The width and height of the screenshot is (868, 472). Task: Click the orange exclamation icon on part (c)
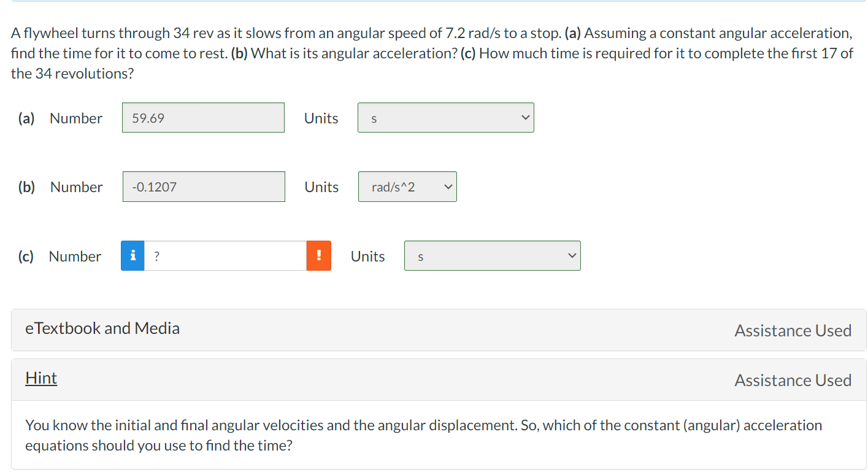pos(320,255)
